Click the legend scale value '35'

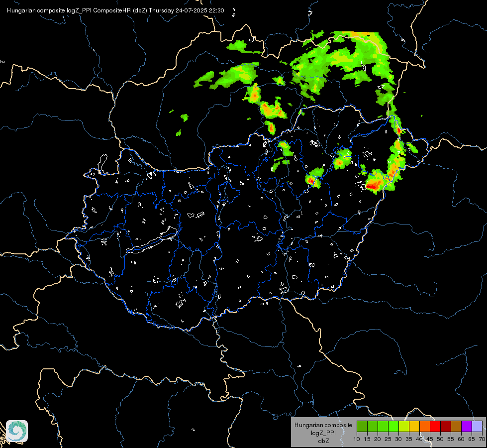pos(409,440)
